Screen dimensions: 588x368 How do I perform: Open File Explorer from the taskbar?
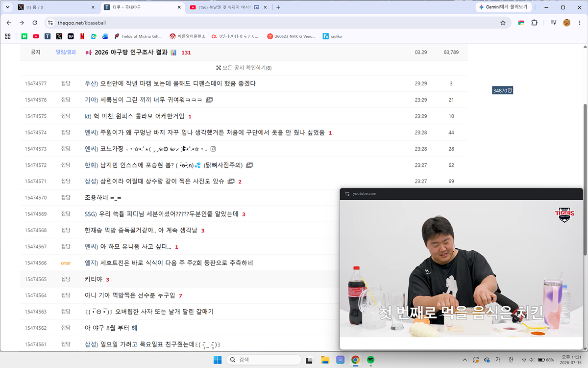[x=324, y=360]
